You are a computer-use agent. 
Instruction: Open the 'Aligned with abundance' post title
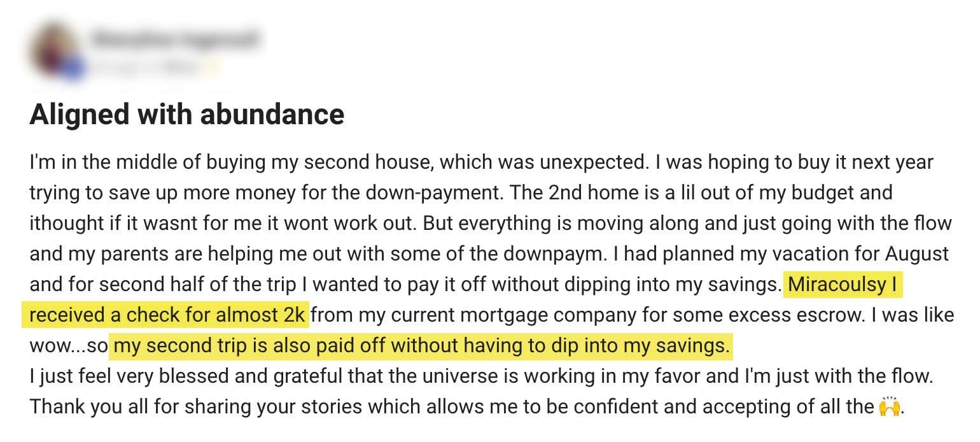tap(186, 115)
